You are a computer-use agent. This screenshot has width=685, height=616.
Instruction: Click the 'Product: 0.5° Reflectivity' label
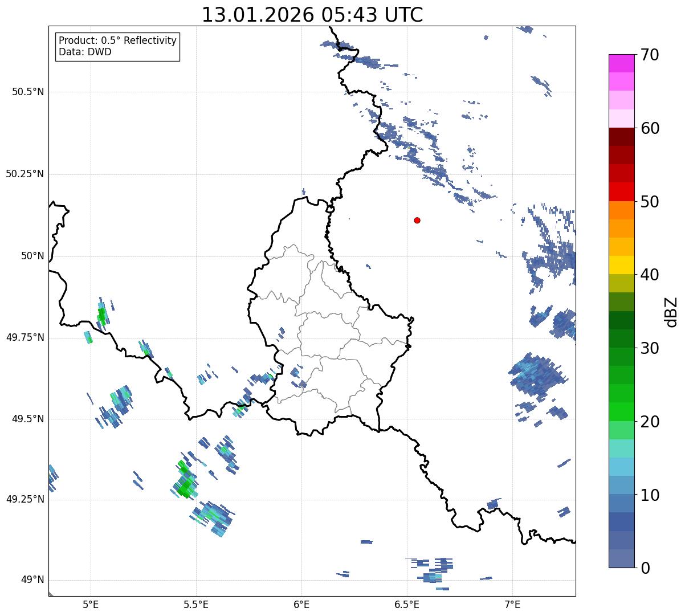coord(118,40)
